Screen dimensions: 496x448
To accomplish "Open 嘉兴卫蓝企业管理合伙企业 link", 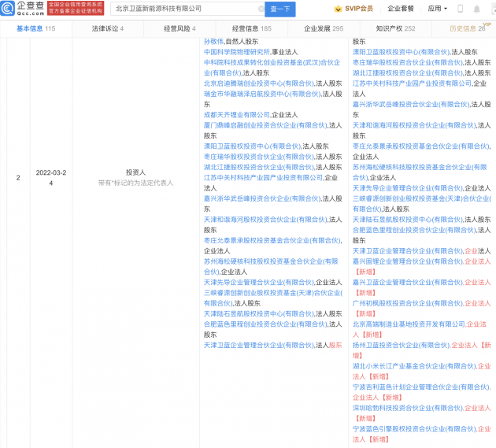I will pyautogui.click(x=408, y=282).
